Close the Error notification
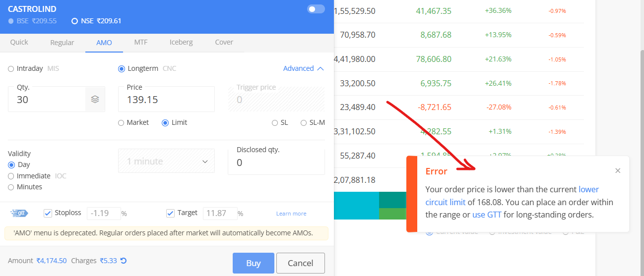Image resolution: width=644 pixels, height=276 pixels. (618, 170)
